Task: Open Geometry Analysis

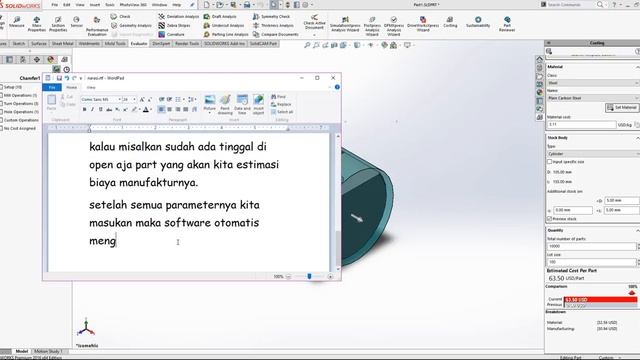Action: [131, 25]
